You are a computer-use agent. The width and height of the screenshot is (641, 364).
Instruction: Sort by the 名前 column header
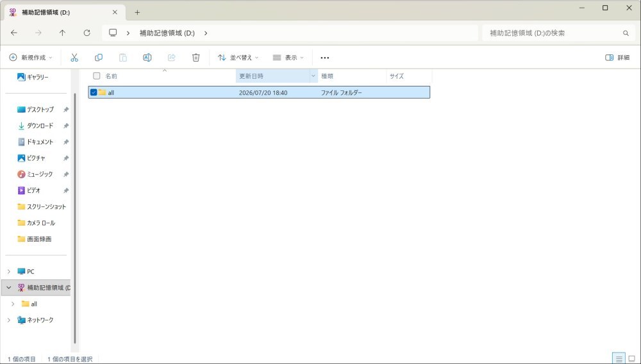pyautogui.click(x=111, y=76)
